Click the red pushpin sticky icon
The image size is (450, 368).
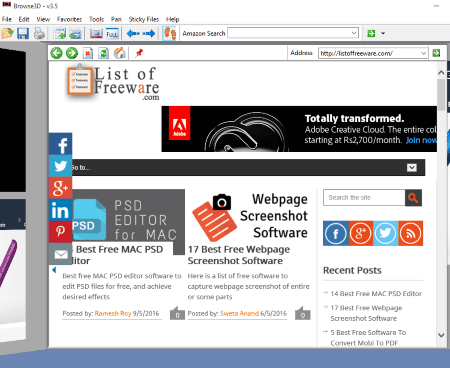139,53
